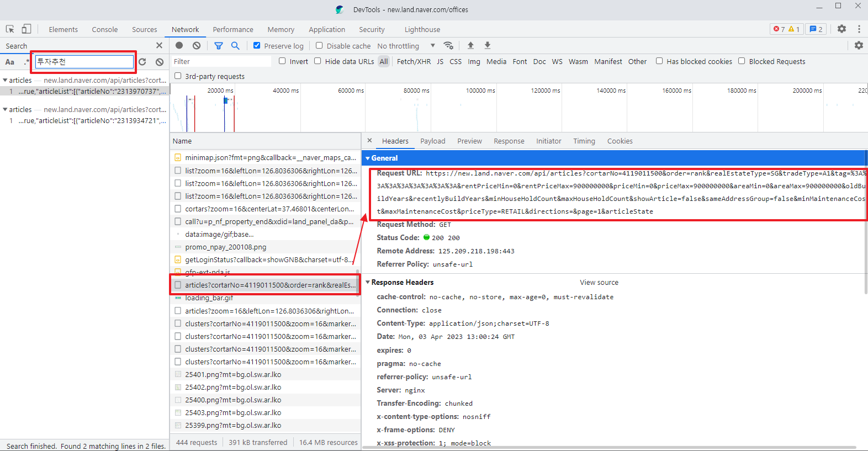Select minimap.json request row
This screenshot has height=451, width=868.
265,157
